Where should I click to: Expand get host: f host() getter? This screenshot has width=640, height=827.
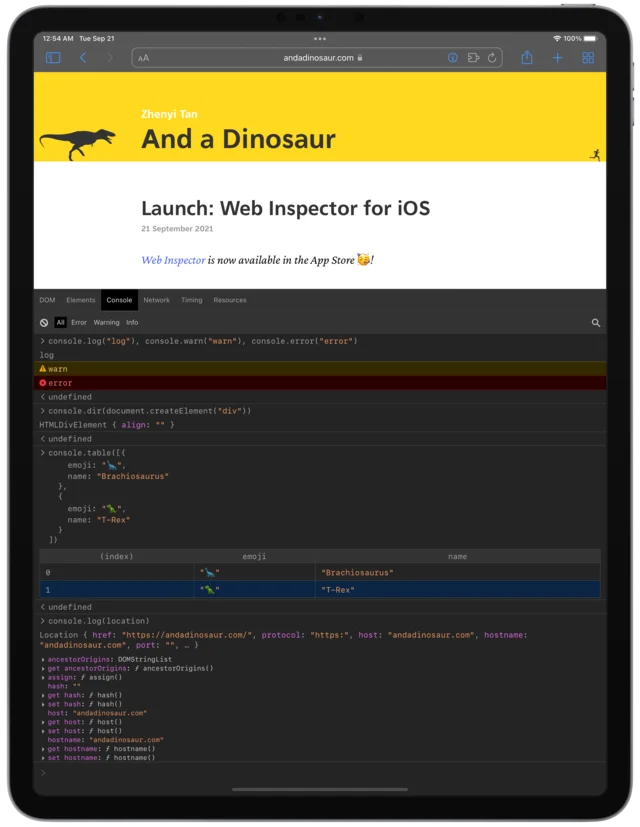(x=43, y=722)
